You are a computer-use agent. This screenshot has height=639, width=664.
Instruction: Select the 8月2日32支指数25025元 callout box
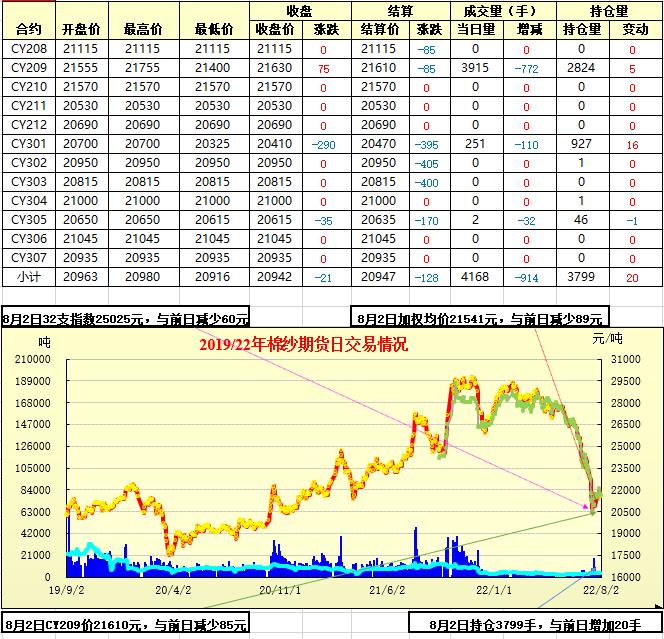click(x=126, y=319)
